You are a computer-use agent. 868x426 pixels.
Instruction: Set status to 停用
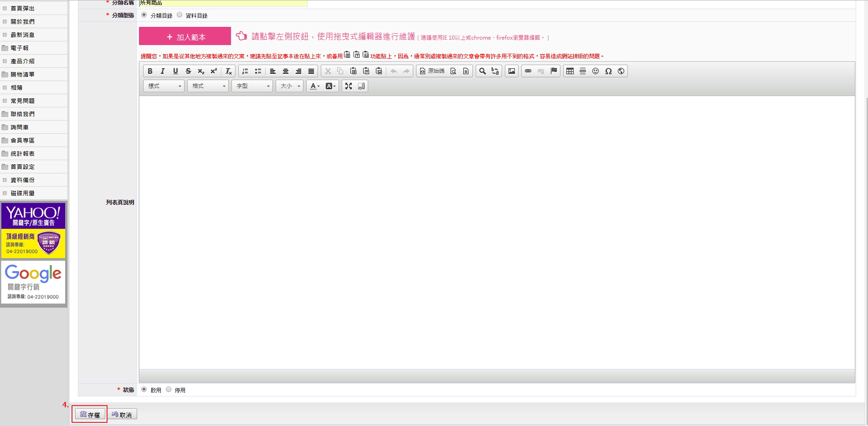coord(169,390)
